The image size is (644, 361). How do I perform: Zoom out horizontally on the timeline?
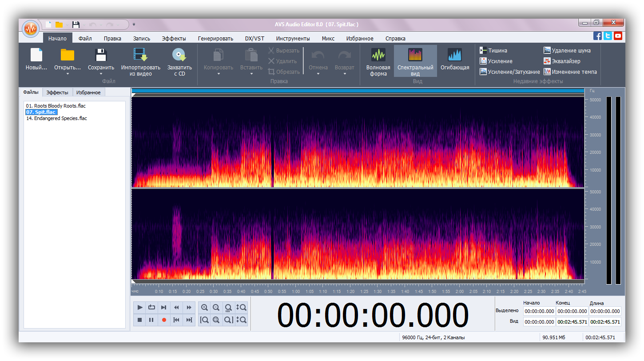click(x=216, y=307)
